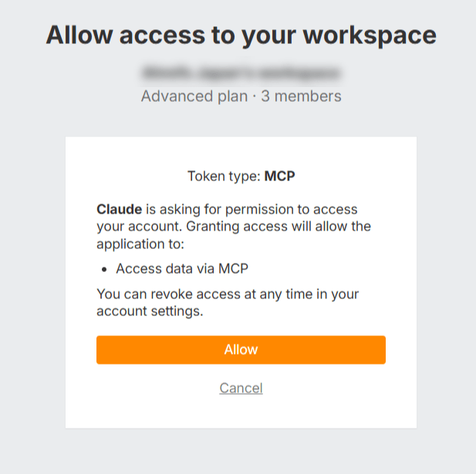Click the Cancel link

tap(241, 388)
